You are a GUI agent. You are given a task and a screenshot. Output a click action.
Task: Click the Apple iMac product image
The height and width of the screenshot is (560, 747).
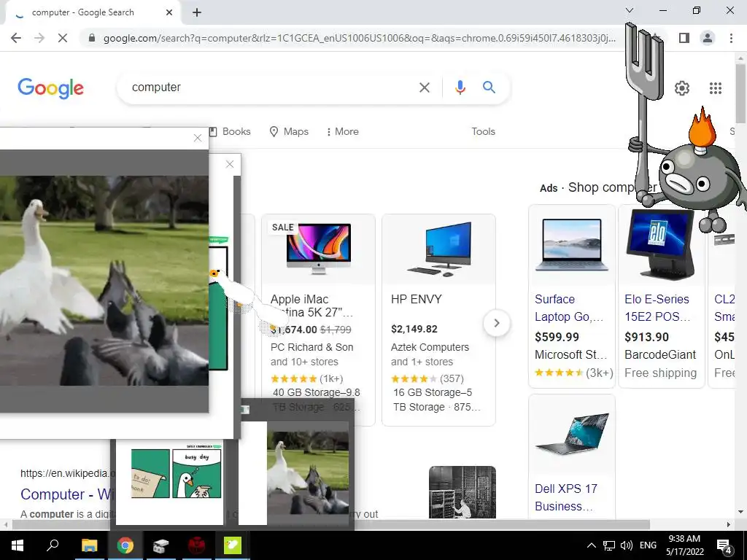pyautogui.click(x=318, y=248)
